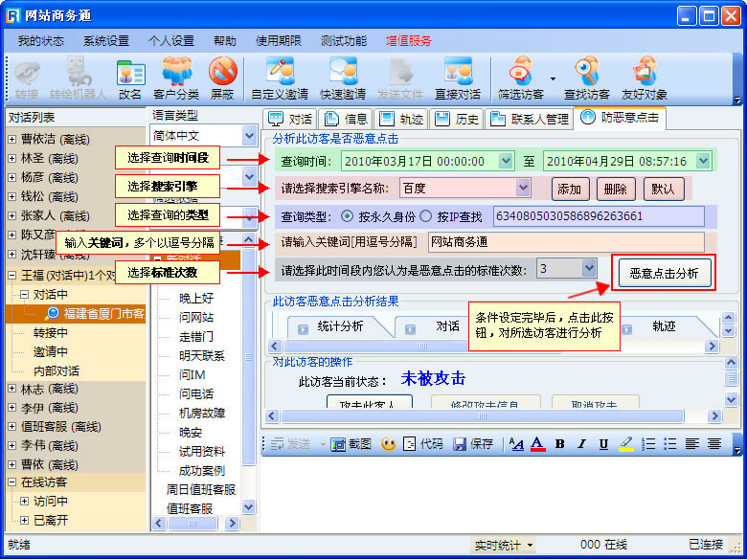
Task: Click the 转接 transfer icon
Action: coord(27,78)
